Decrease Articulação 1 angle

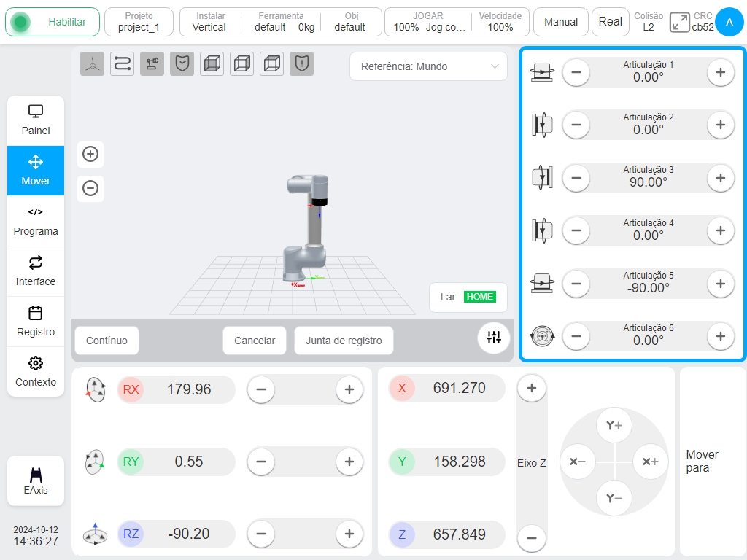tap(576, 72)
